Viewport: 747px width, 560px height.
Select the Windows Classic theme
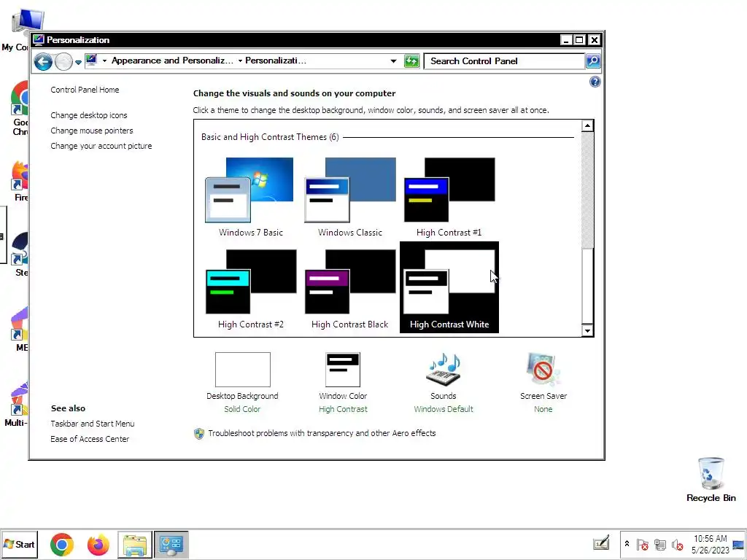click(x=350, y=197)
